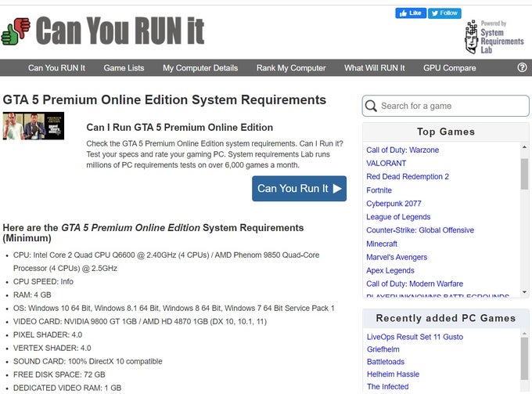This screenshot has height=394, width=532.
Task: Open GPU Compare in navigation bar
Action: point(449,68)
